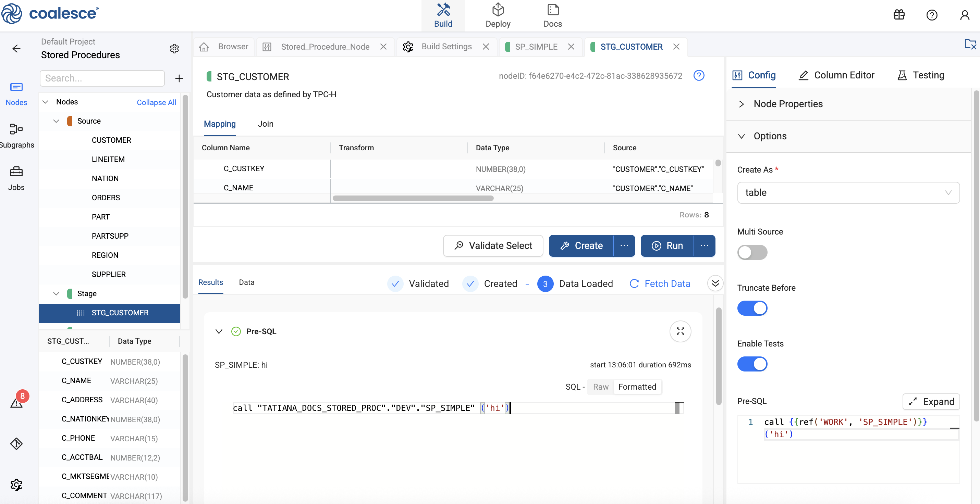Switch to the Join tab
Image resolution: width=980 pixels, height=504 pixels.
(266, 124)
